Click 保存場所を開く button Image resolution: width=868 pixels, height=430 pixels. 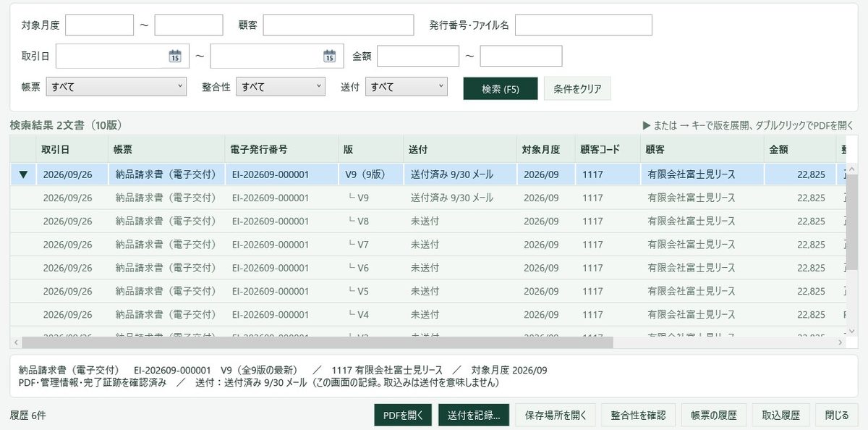click(x=556, y=416)
